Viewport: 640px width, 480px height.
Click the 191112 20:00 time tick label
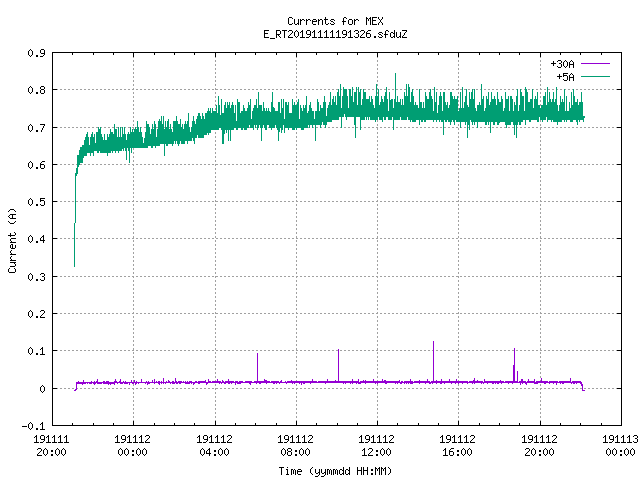pos(539,446)
